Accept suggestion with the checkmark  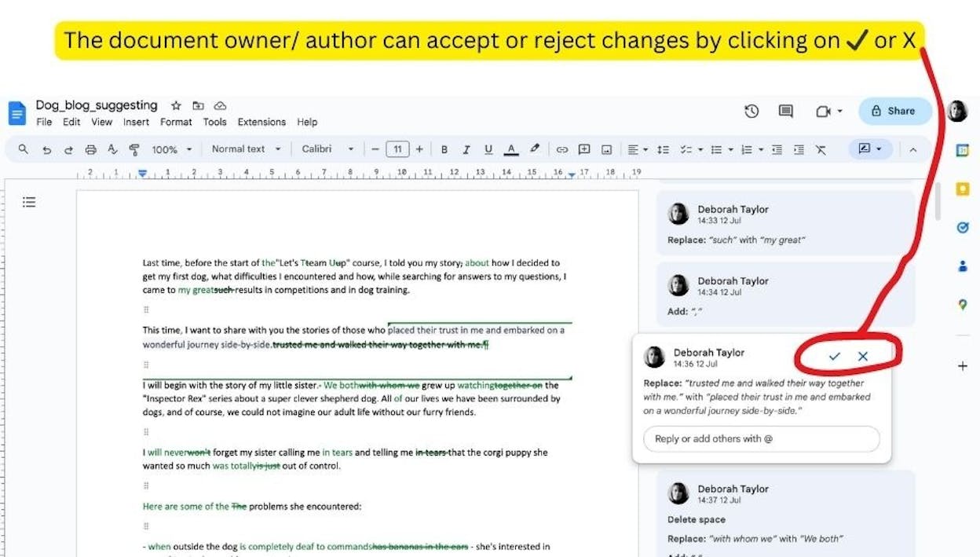pos(834,357)
